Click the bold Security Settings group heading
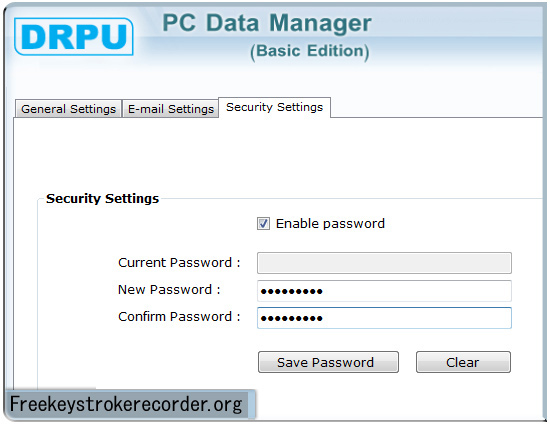The height and width of the screenshot is (424, 550). (x=102, y=198)
